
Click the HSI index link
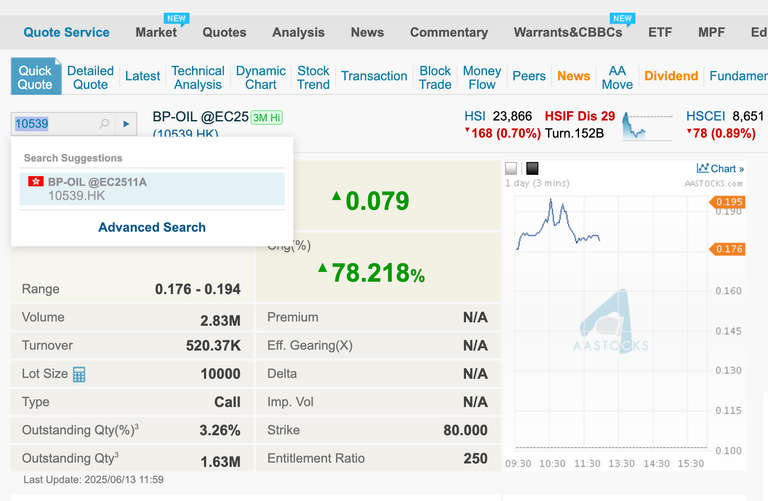pos(475,116)
